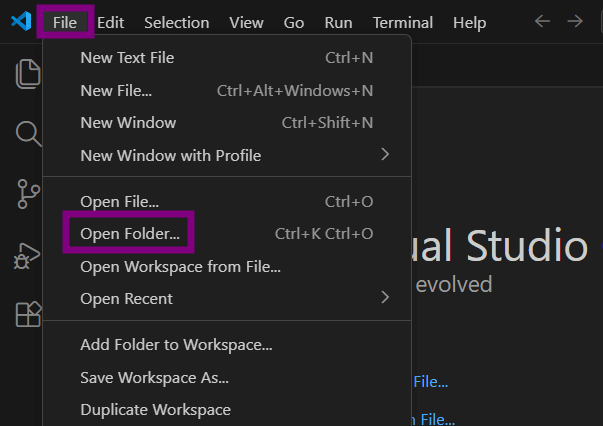Choose Add Folder to Workspace...
603x426 pixels.
pos(227,344)
